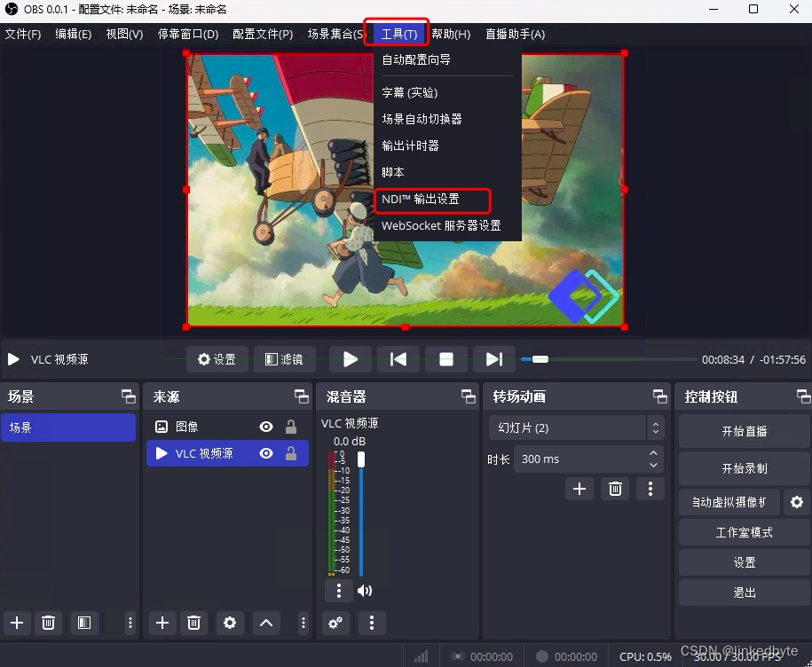The height and width of the screenshot is (667, 812).
Task: Select the 场景 scene item
Action: point(68,428)
